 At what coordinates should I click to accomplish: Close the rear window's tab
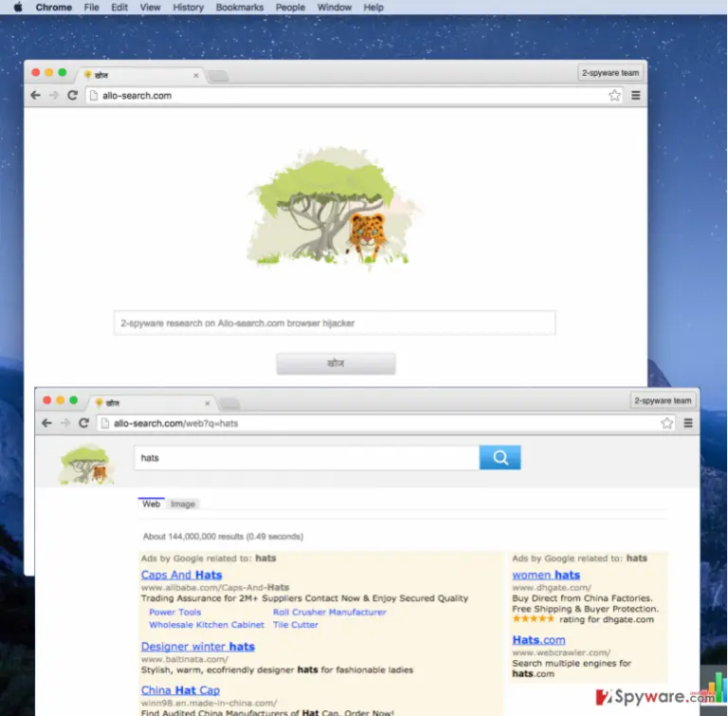point(196,75)
